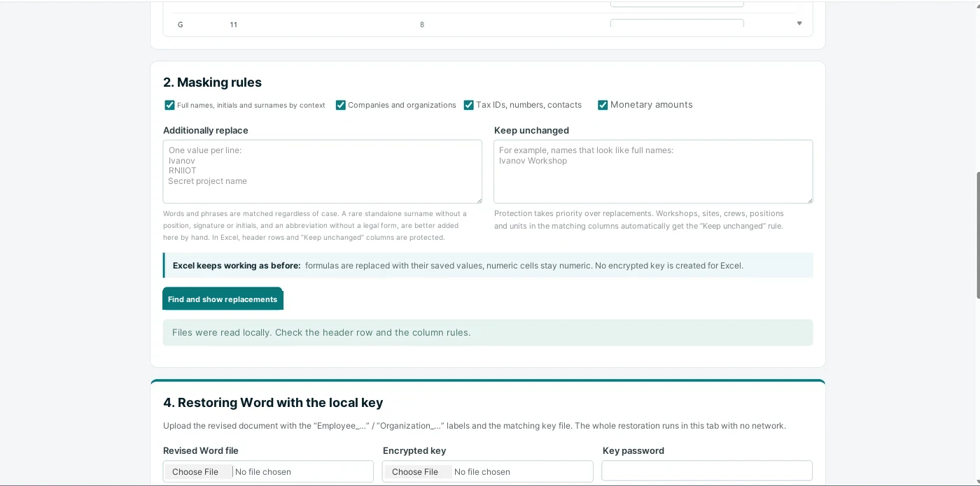This screenshot has width=980, height=486.
Task: Toggle Tax IDs, numbers, contacts checkbox
Action: (469, 105)
